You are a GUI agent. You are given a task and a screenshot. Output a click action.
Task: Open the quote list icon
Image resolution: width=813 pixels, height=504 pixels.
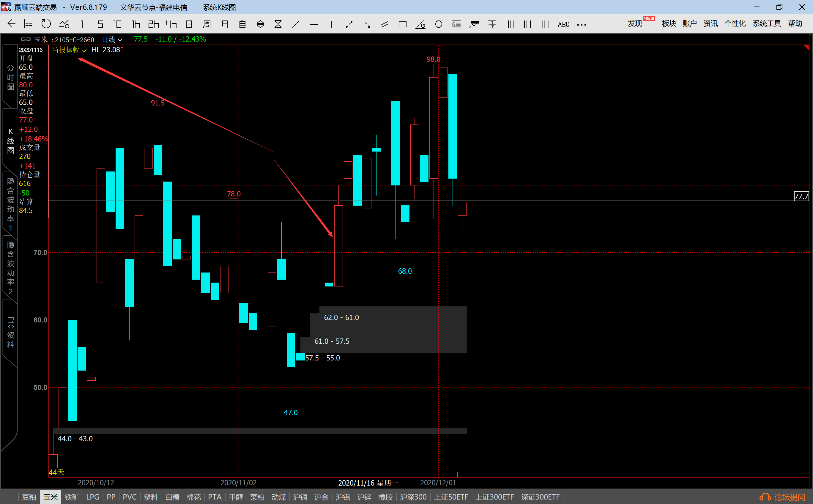(29, 24)
